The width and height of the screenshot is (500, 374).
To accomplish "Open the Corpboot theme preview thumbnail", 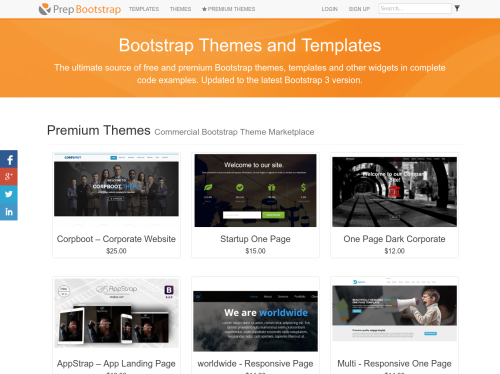I will [x=116, y=190].
